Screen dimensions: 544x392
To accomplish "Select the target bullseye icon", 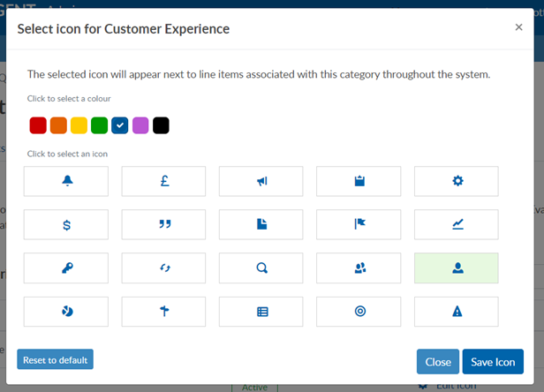I will tap(359, 311).
